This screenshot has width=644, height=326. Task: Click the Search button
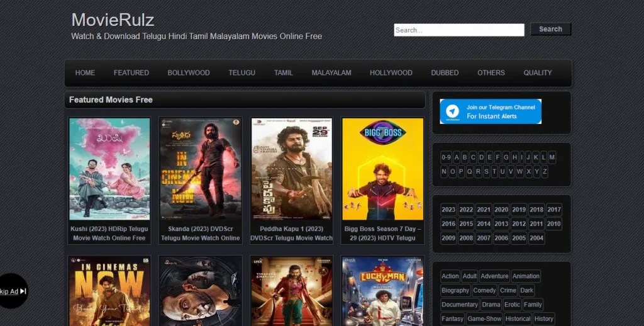point(550,29)
